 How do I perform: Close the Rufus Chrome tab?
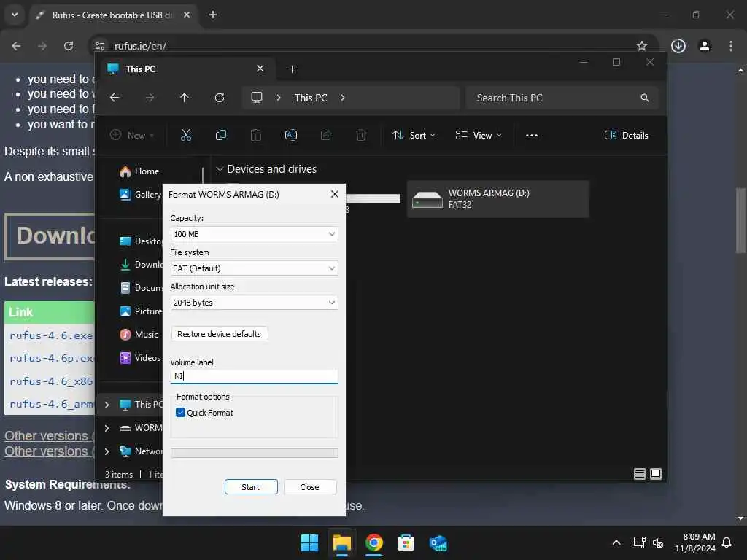pos(187,15)
